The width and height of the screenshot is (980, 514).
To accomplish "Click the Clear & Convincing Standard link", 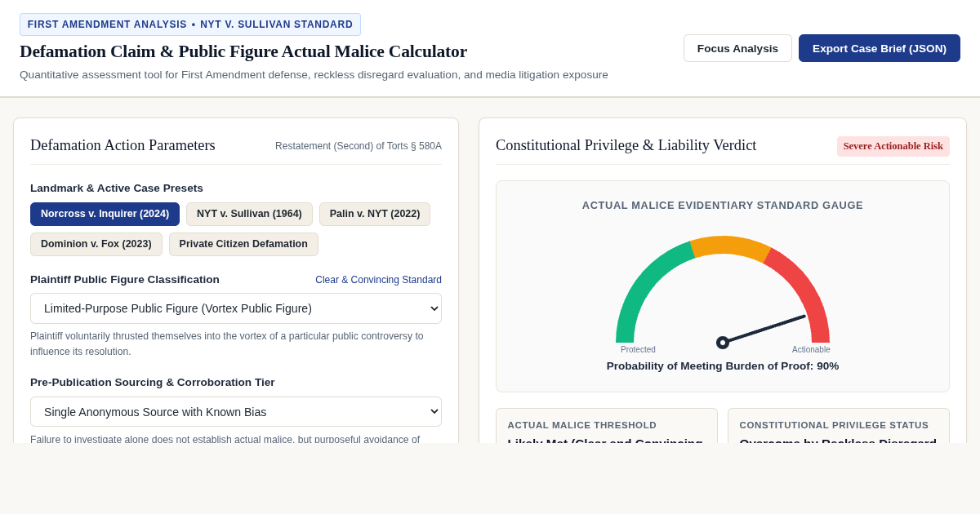I will [378, 280].
